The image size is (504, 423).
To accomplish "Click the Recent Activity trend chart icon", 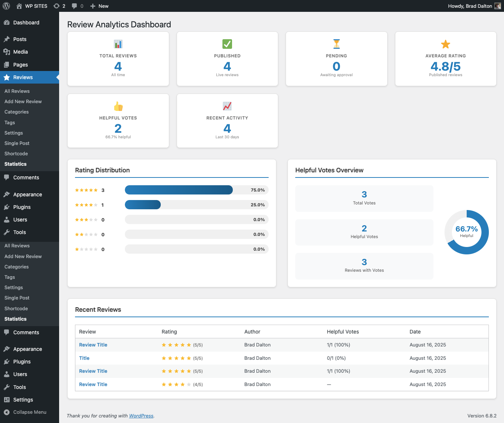I will tap(227, 106).
